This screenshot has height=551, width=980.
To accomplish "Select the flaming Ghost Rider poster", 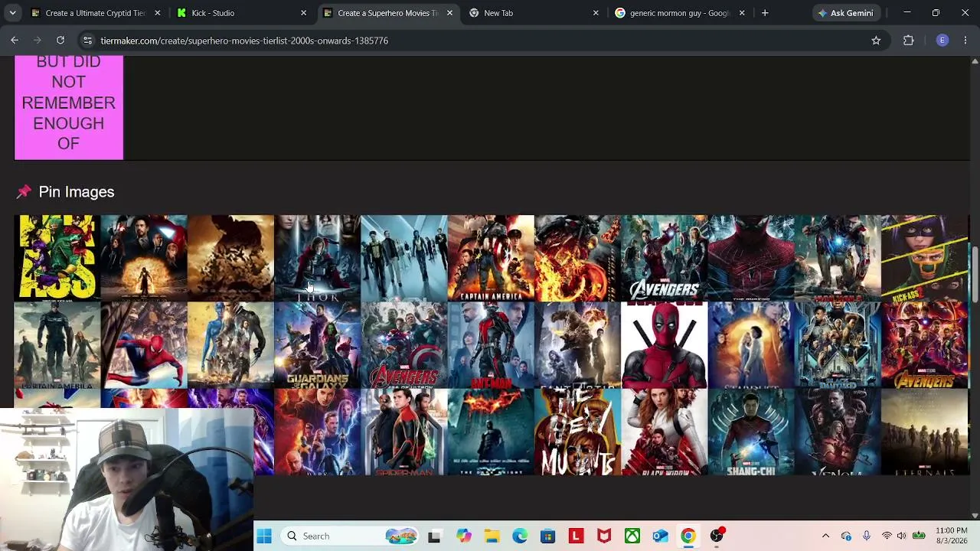I will 577,258.
